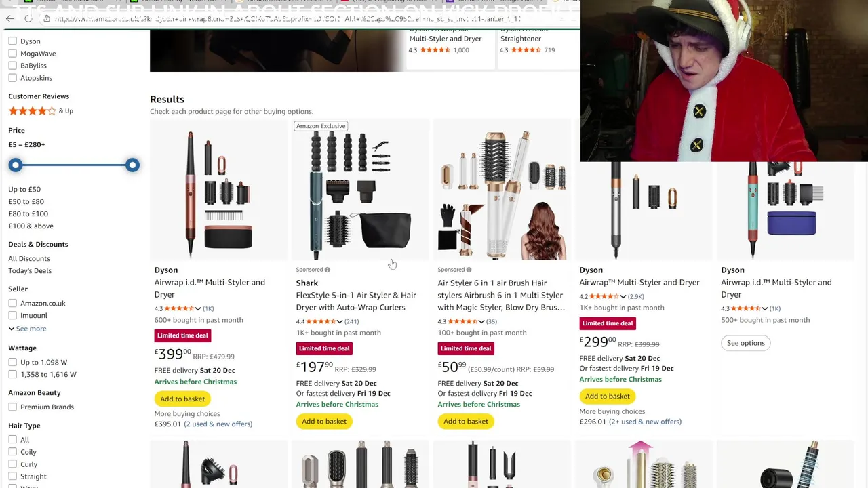Screen dimensions: 868x488
Task: Tick the BaByliss brand checkbox
Action: click(12, 65)
